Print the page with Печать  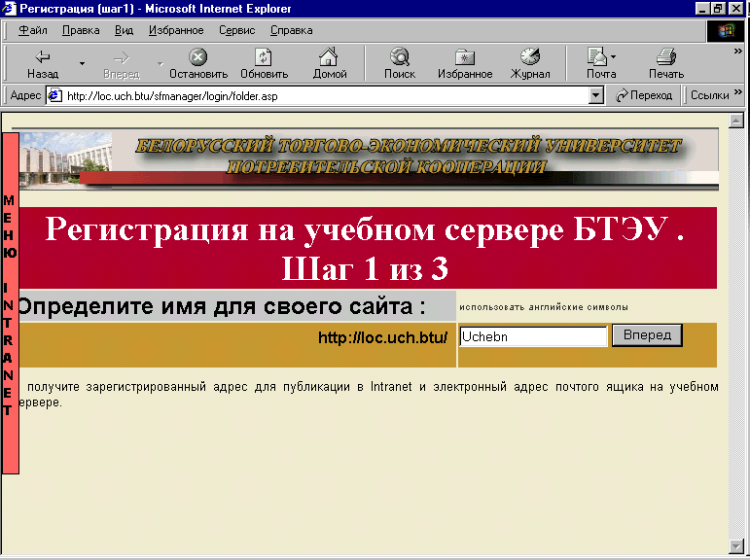666,63
